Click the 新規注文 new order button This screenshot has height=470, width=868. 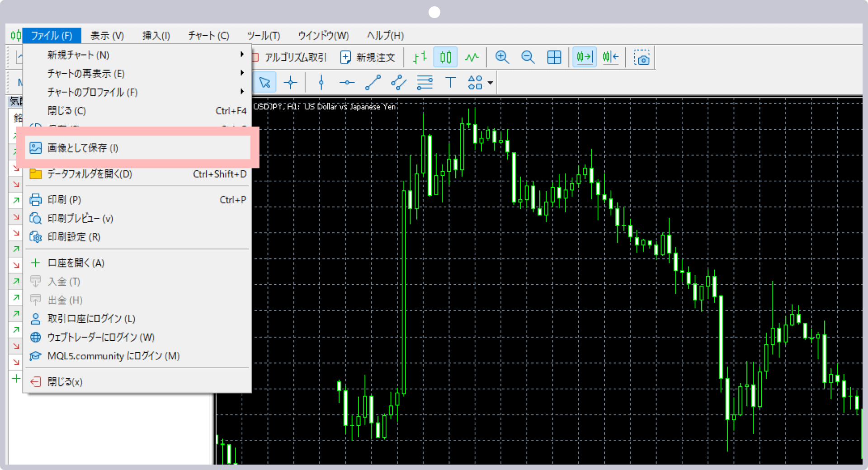[x=368, y=57]
